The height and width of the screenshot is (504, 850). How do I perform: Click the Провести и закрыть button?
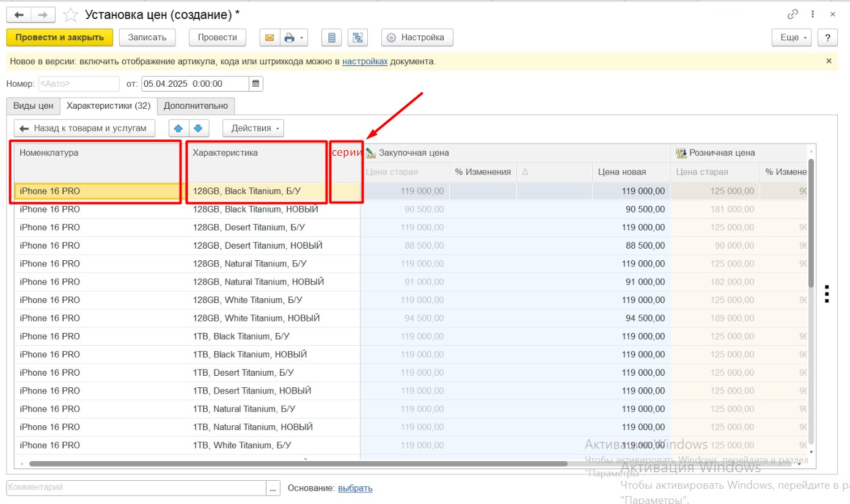[59, 37]
